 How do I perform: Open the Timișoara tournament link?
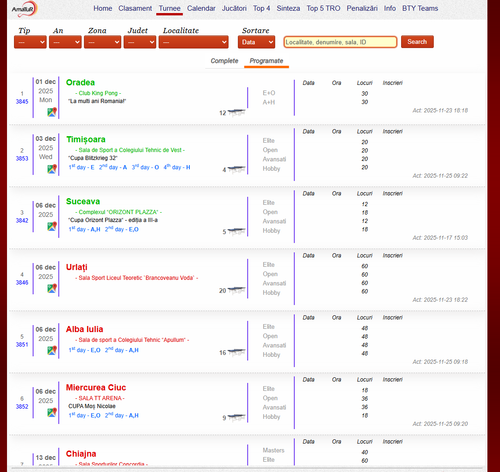(86, 139)
